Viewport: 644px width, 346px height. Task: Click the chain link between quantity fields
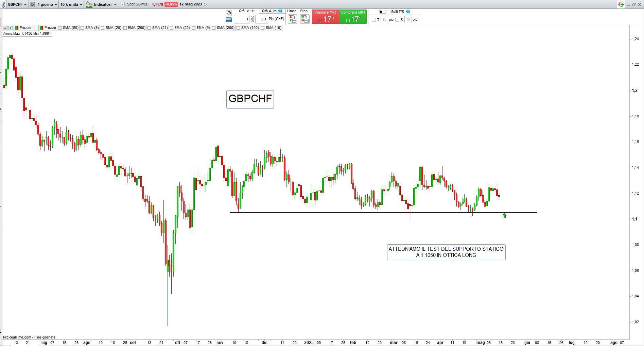[252, 19]
